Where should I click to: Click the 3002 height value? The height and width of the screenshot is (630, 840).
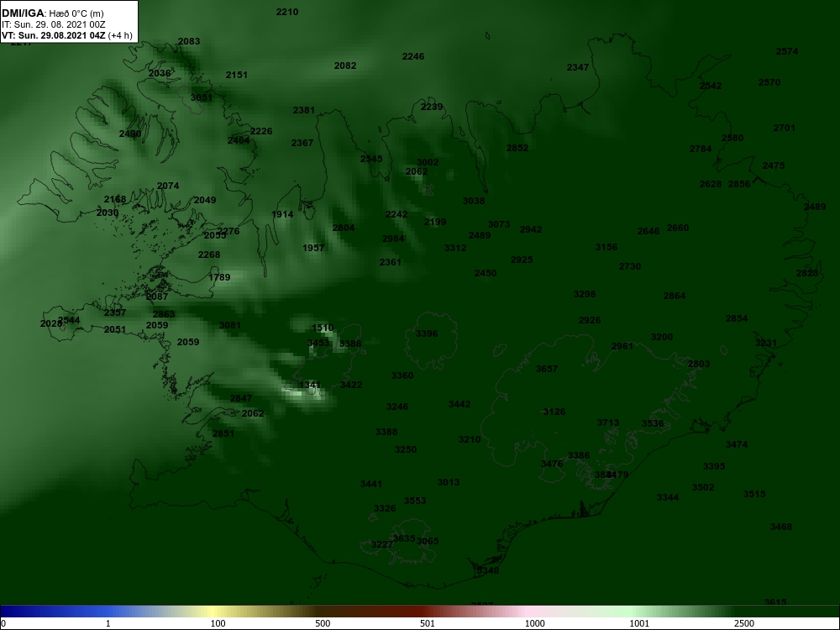428,162
